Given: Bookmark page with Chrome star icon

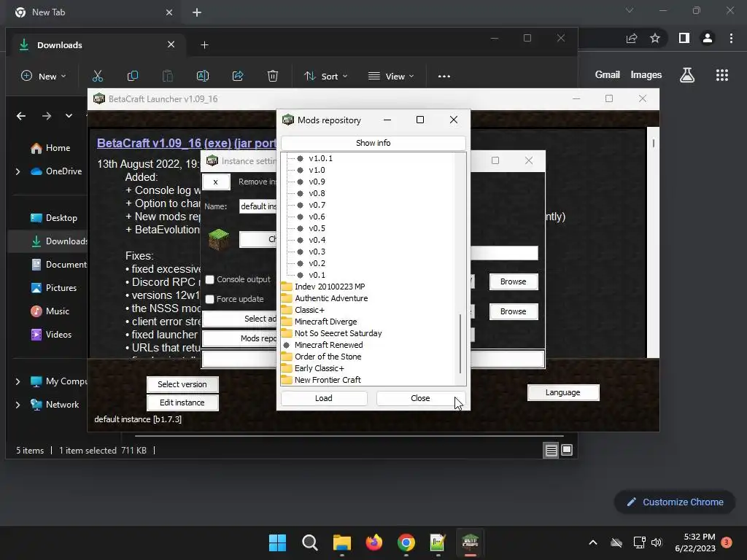Looking at the screenshot, I should [x=655, y=38].
